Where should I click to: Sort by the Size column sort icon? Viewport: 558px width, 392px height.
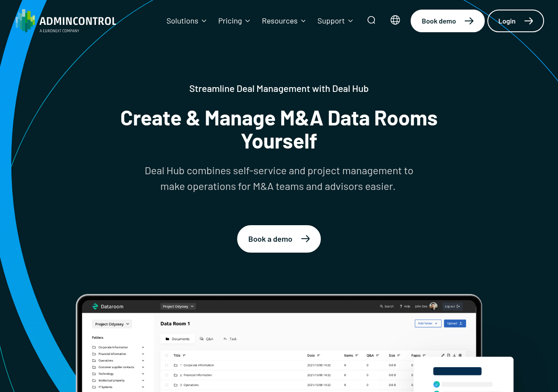click(x=399, y=355)
